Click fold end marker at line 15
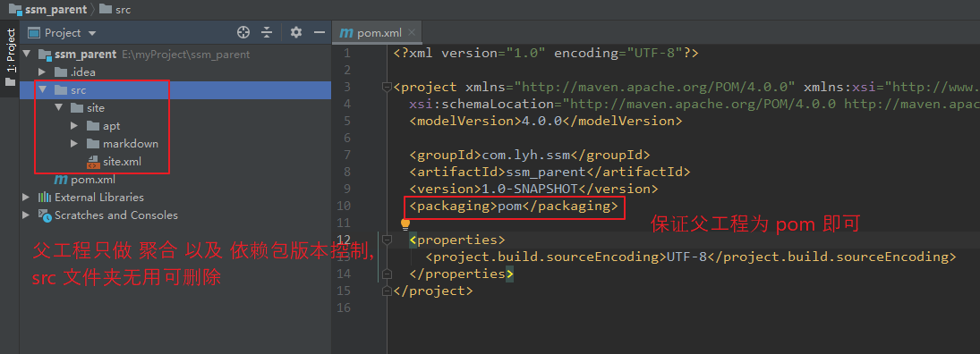The height and width of the screenshot is (354, 980). pyautogui.click(x=387, y=291)
